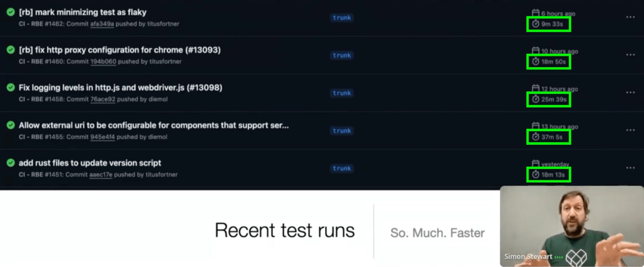Click the green check beside add rust files run
The image size is (644, 267).
click(x=11, y=162)
